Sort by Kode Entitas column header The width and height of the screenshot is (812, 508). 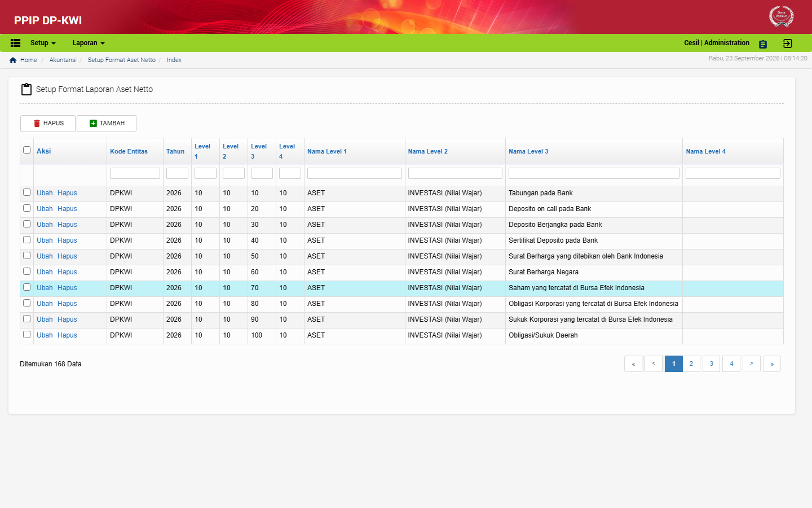129,151
